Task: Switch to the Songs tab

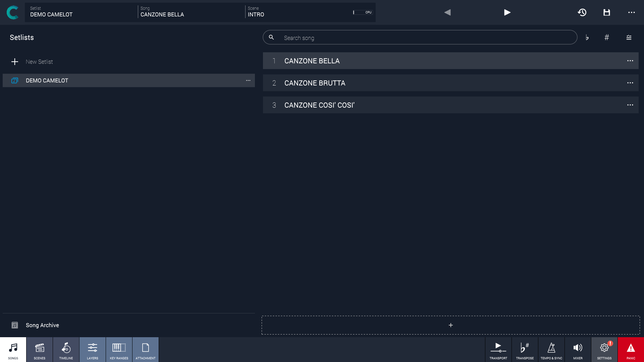Action: (13, 350)
